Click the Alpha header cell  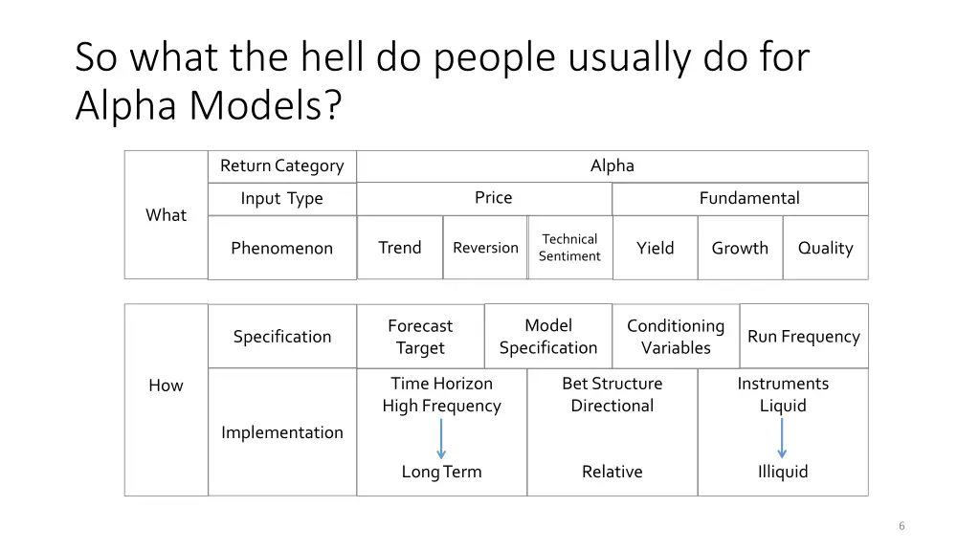[x=612, y=166]
